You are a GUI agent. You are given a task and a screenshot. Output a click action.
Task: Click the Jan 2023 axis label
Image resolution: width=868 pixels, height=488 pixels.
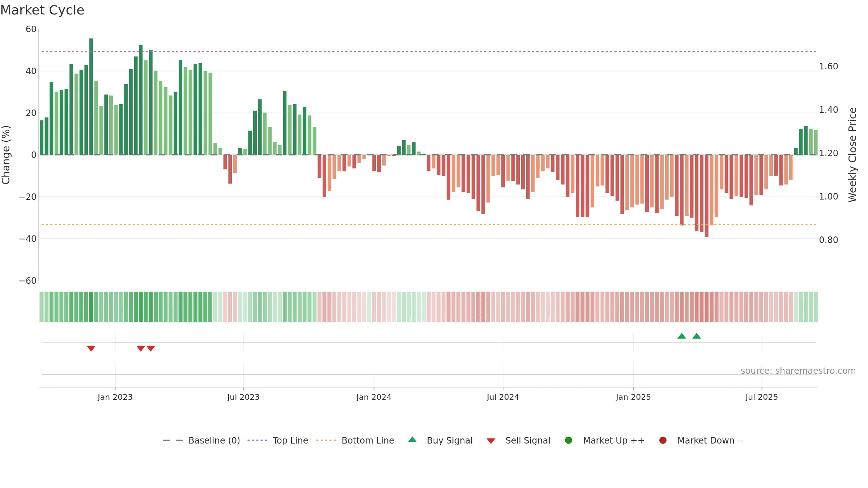115,397
